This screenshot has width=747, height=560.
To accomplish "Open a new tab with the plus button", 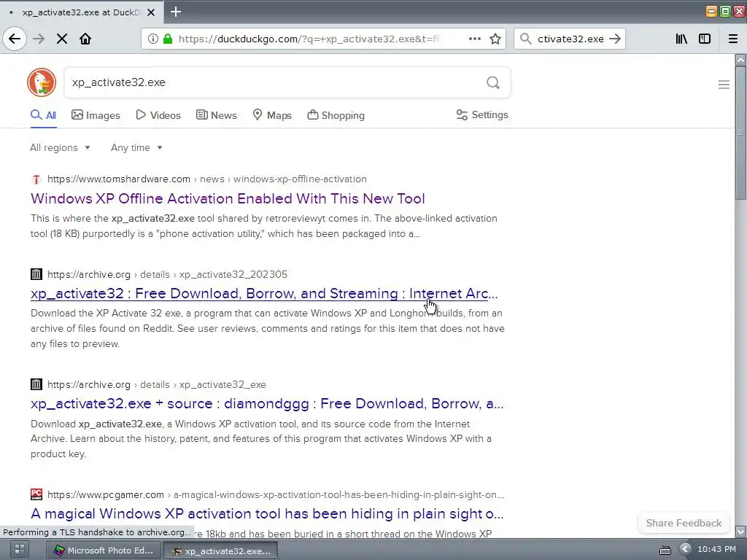I will click(176, 12).
